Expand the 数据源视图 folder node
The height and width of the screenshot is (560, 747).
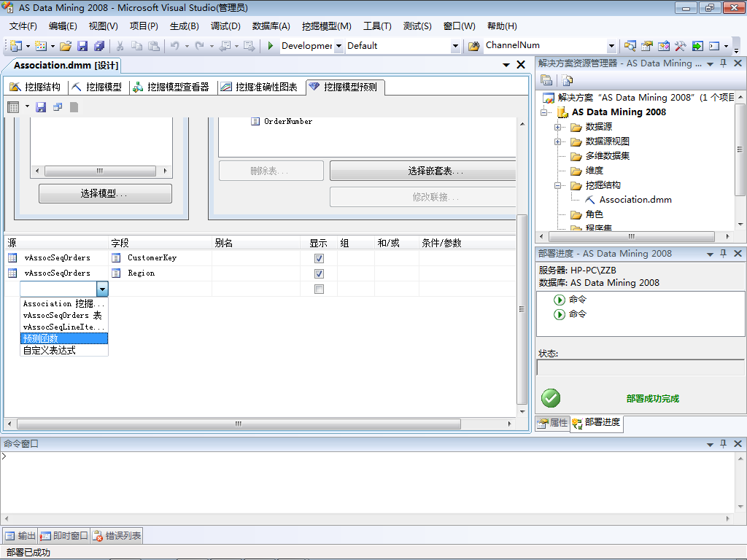557,141
